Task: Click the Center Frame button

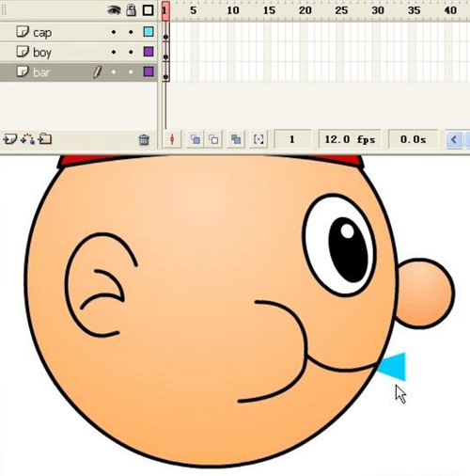Action: pyautogui.click(x=172, y=139)
